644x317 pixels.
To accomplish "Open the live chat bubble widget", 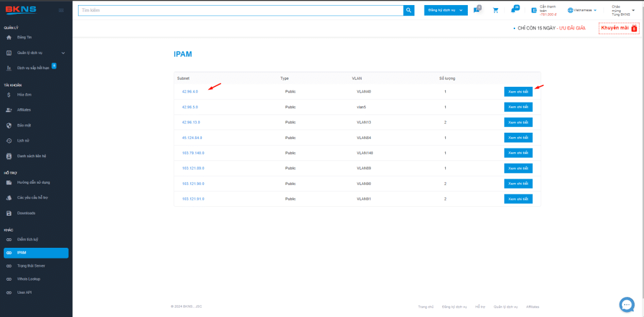I will pos(626,304).
